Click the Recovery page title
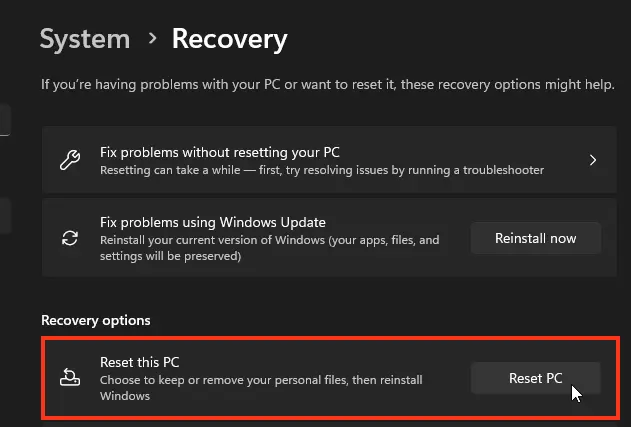The height and width of the screenshot is (427, 631). point(229,39)
